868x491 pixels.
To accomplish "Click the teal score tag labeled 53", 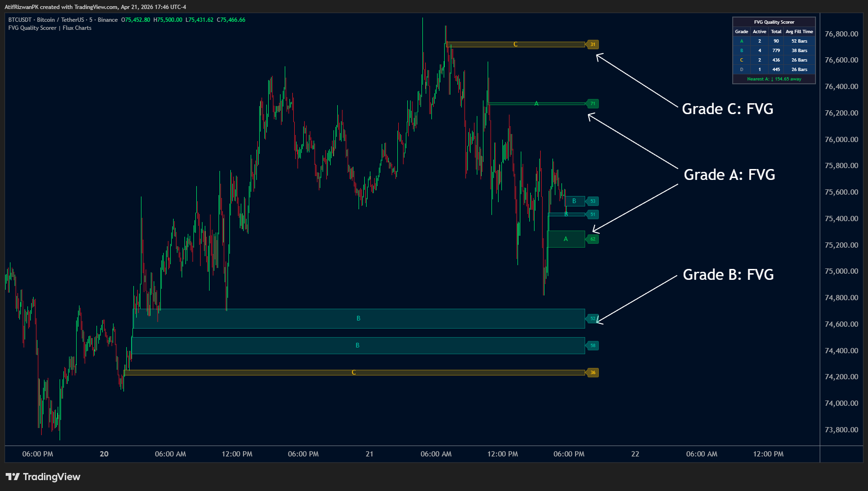I will [592, 201].
